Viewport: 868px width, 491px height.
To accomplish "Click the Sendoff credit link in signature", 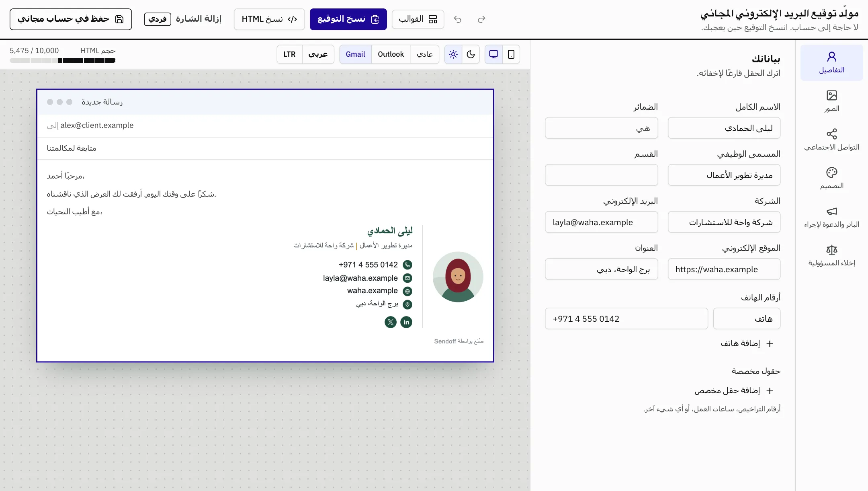I will [459, 341].
